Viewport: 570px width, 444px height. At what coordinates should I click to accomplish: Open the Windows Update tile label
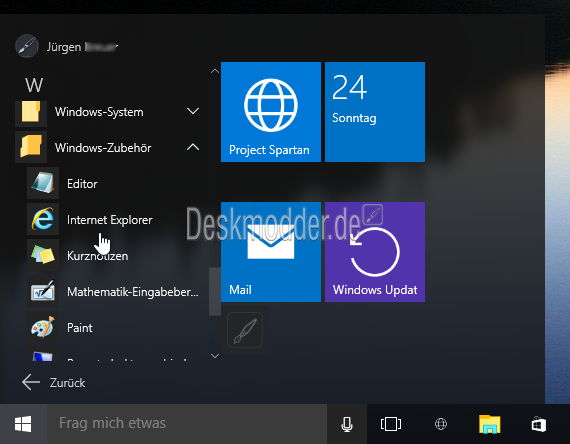(375, 290)
